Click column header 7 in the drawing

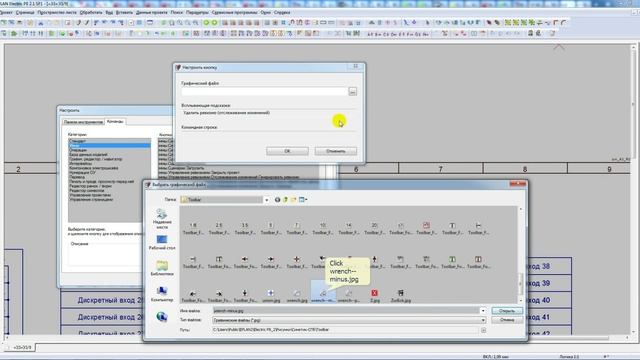click(440, 169)
